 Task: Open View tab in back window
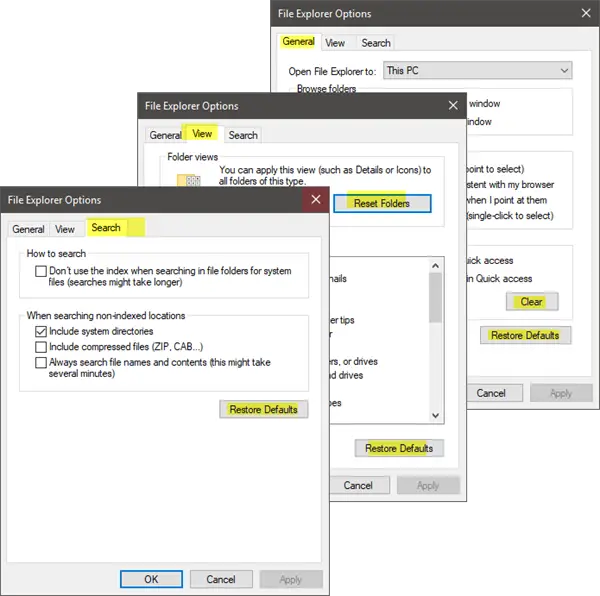(x=335, y=43)
